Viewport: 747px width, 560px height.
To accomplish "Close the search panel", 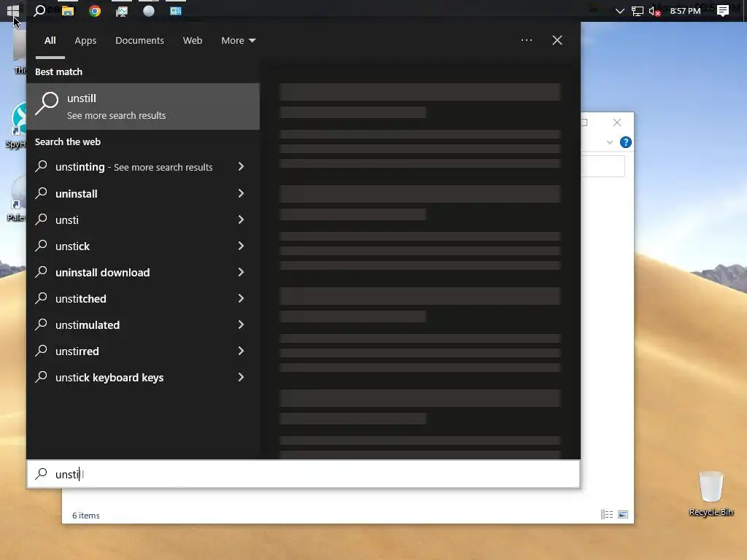I will [557, 40].
